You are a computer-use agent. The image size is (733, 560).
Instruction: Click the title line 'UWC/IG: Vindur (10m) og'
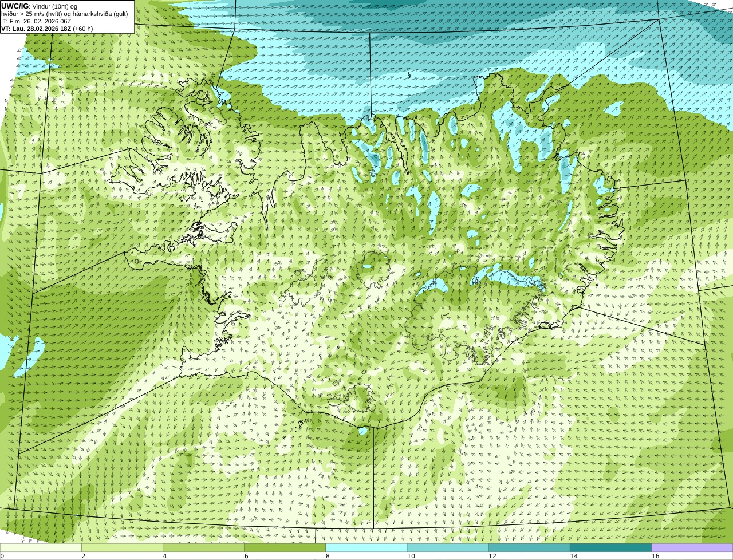pyautogui.click(x=39, y=6)
